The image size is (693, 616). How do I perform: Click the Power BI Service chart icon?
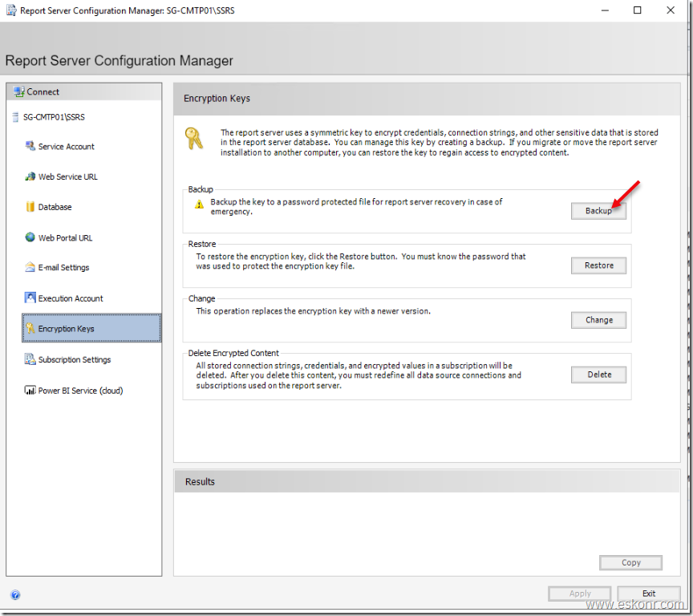coord(30,390)
